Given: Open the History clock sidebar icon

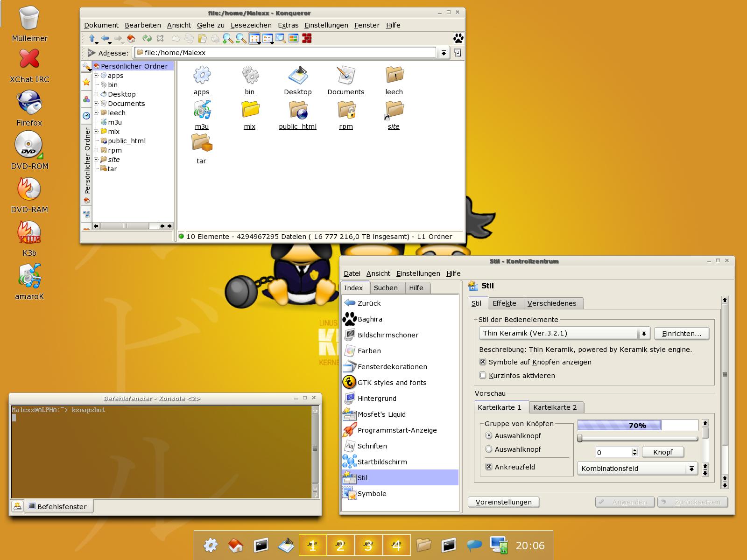Looking at the screenshot, I should coord(86,115).
